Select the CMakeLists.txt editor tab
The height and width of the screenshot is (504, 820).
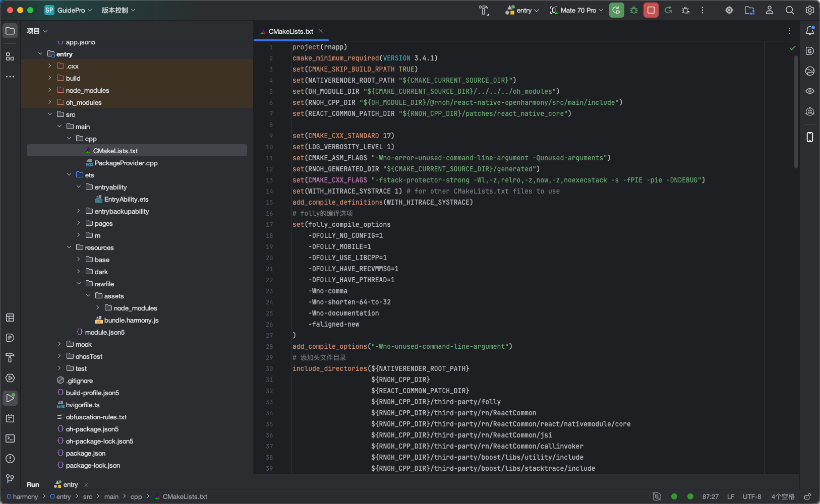click(x=291, y=31)
